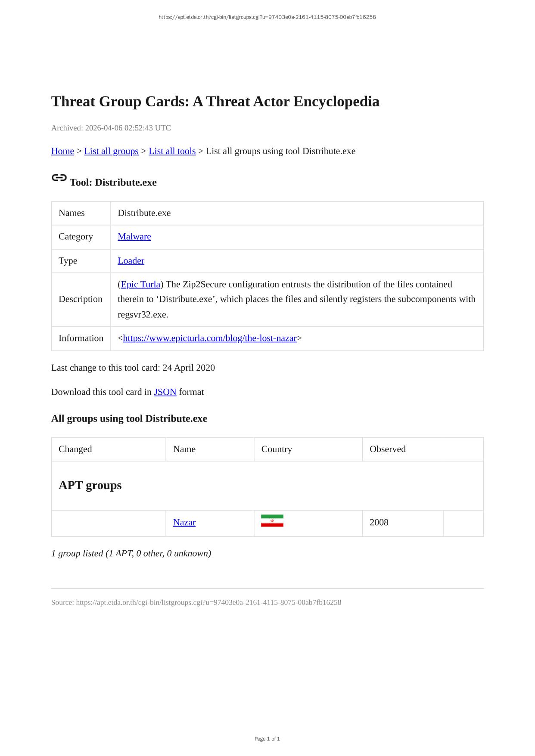
Task: Open the Loader type link
Action: pyautogui.click(x=131, y=261)
